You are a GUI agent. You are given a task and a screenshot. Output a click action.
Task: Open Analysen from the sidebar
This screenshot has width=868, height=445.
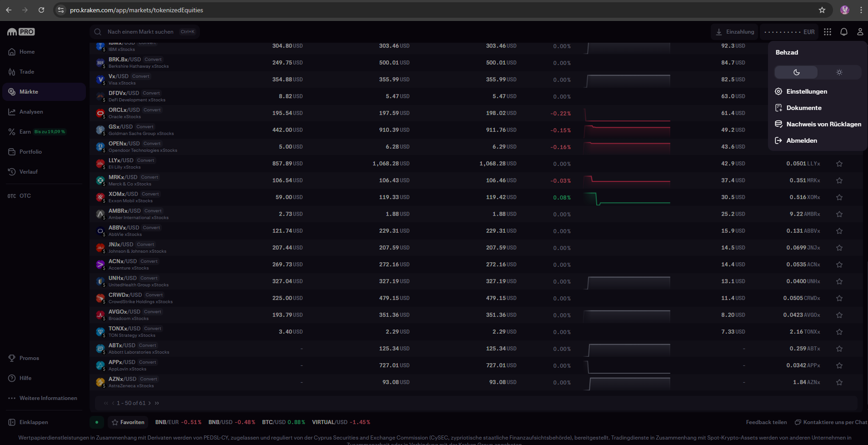tap(44, 112)
